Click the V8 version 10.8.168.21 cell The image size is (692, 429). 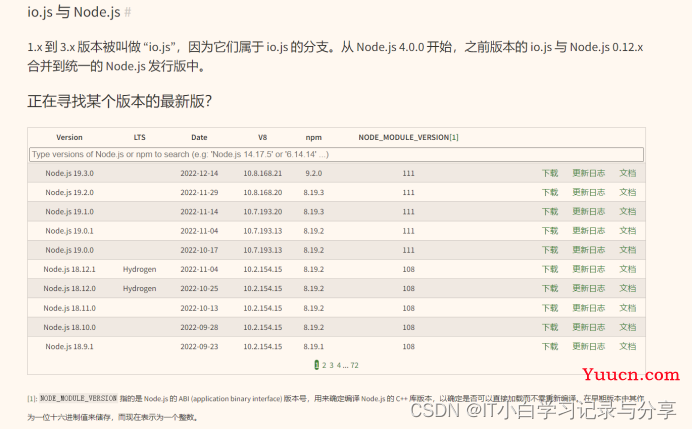[263, 173]
